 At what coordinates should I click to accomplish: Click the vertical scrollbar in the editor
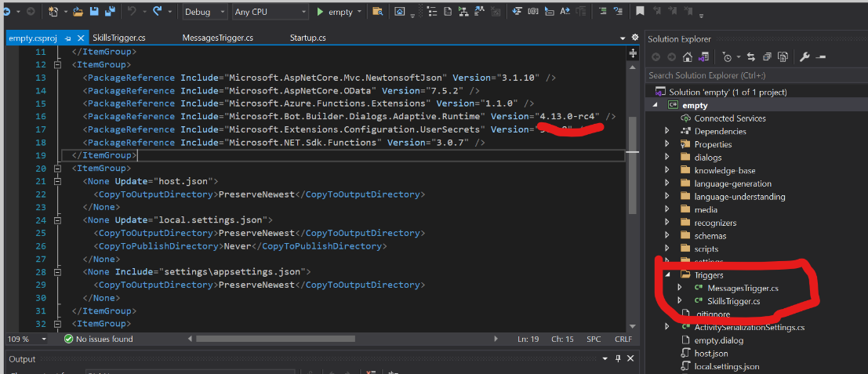(x=633, y=165)
